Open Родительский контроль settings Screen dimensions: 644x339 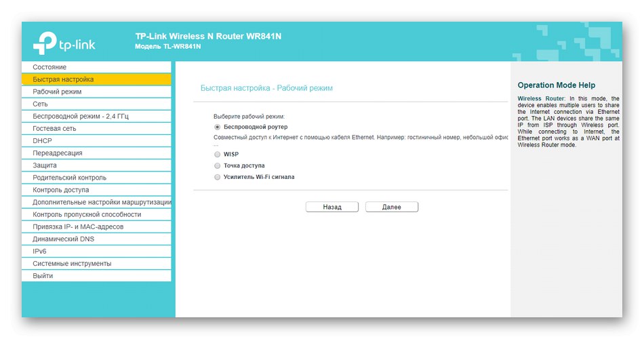coord(96,178)
